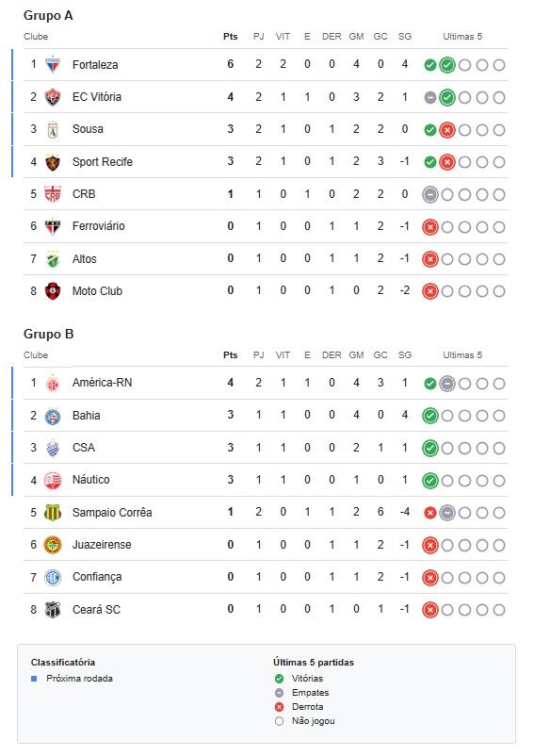Click the blue Próxima rodada legend swatch
This screenshot has height=756, width=534.
pyautogui.click(x=34, y=679)
